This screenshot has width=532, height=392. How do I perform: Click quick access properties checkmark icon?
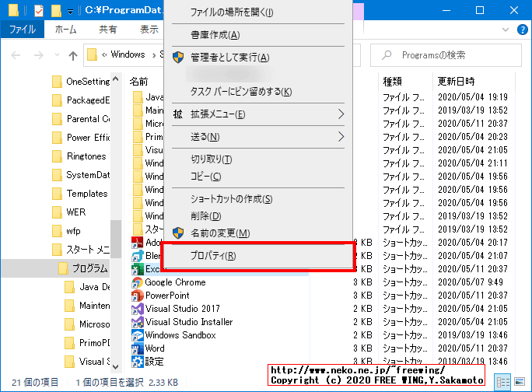tap(39, 11)
